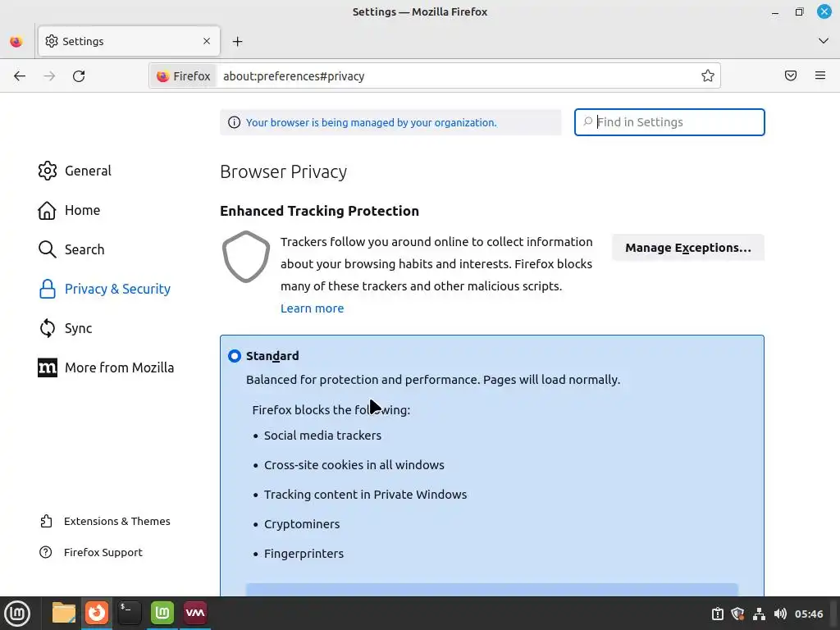The width and height of the screenshot is (840, 630).
Task: Open the list all tabs chevron
Action: [x=824, y=41]
